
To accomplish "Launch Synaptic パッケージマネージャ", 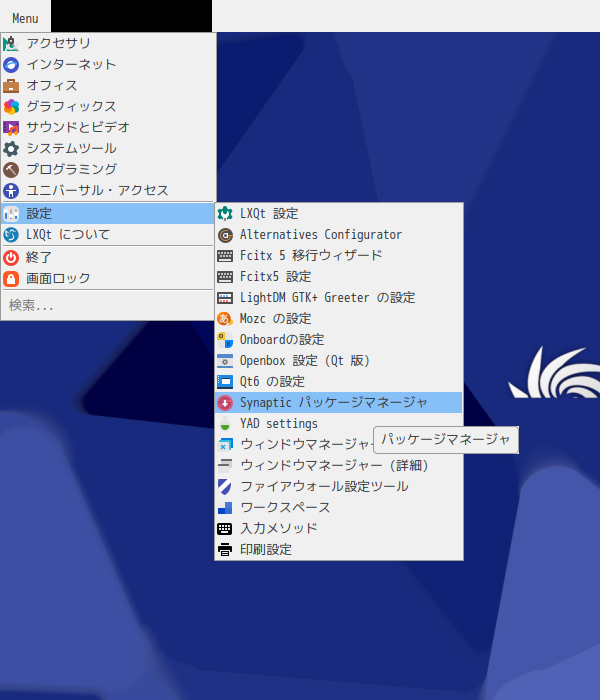I will (x=339, y=403).
